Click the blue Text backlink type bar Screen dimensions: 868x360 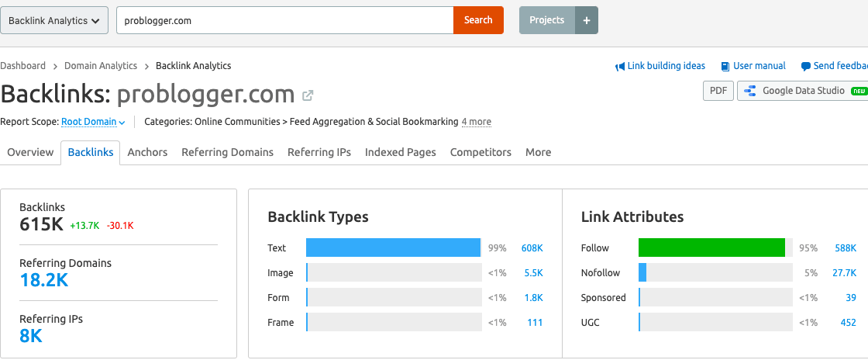[393, 247]
